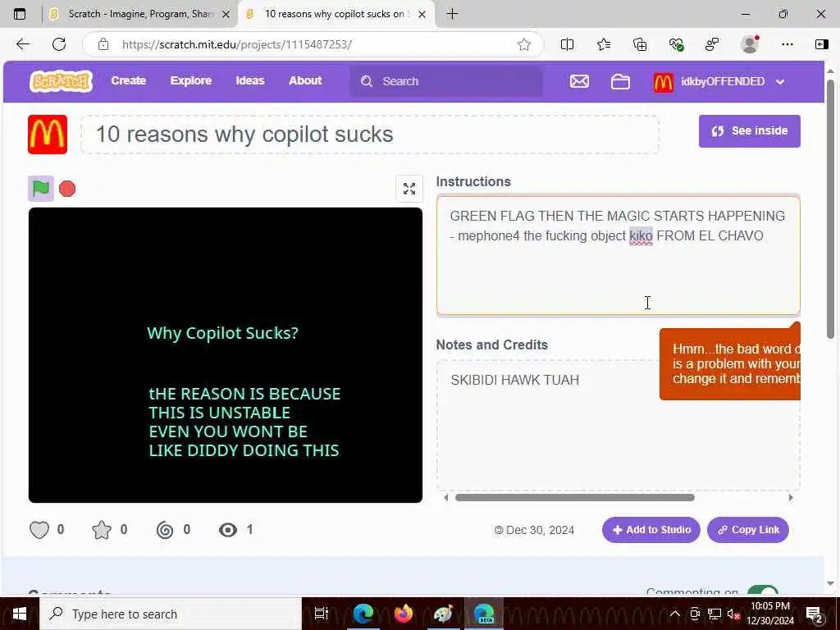Close the Scratch - Imagine, Program tab

(x=226, y=15)
